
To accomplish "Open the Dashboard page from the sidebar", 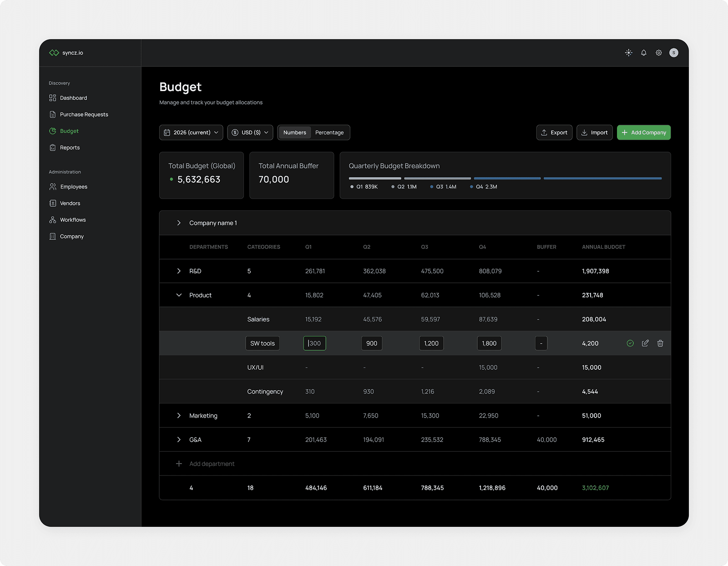I will pyautogui.click(x=73, y=97).
